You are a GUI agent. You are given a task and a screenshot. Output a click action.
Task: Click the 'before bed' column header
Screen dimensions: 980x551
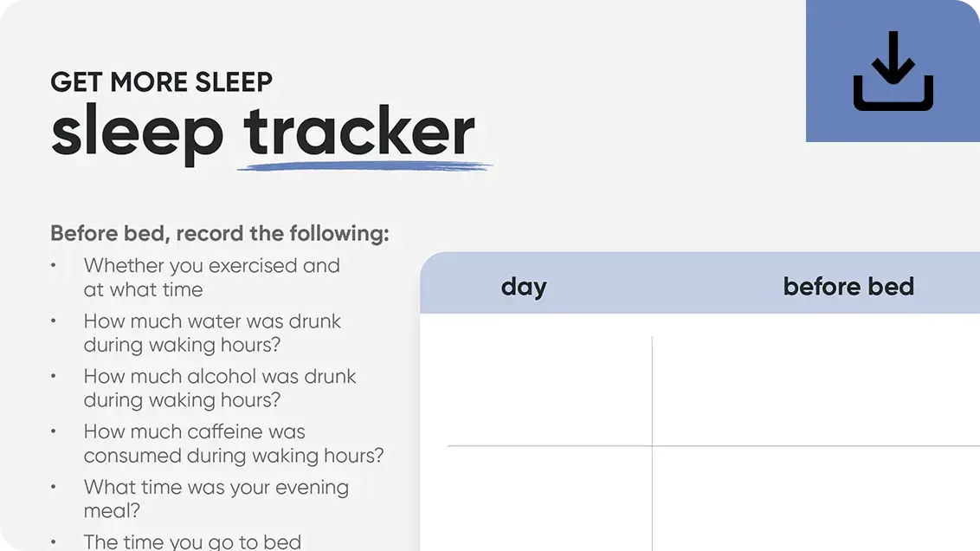[848, 287]
